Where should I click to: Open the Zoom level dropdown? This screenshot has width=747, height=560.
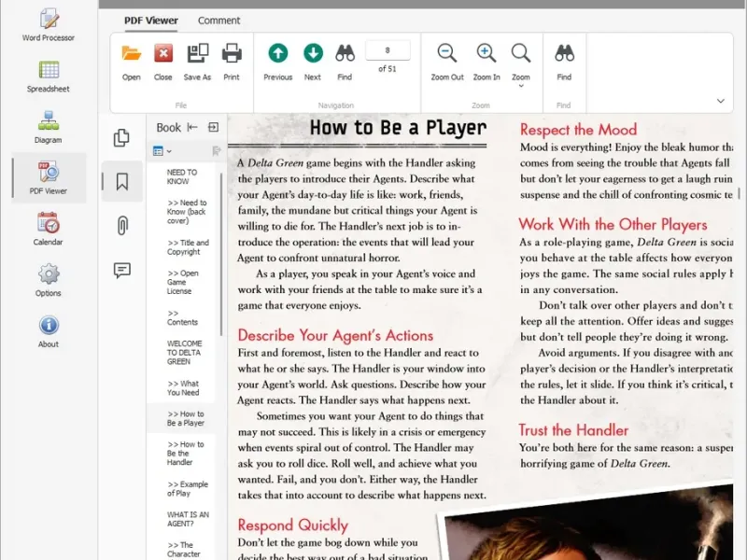[521, 63]
